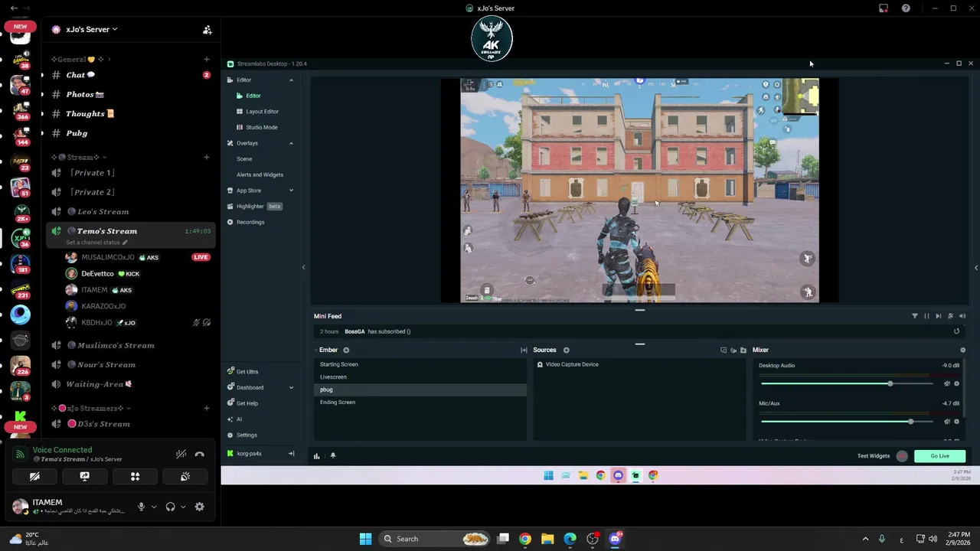The height and width of the screenshot is (551, 980).
Task: Open Discord activities launcher button
Action: [135, 476]
